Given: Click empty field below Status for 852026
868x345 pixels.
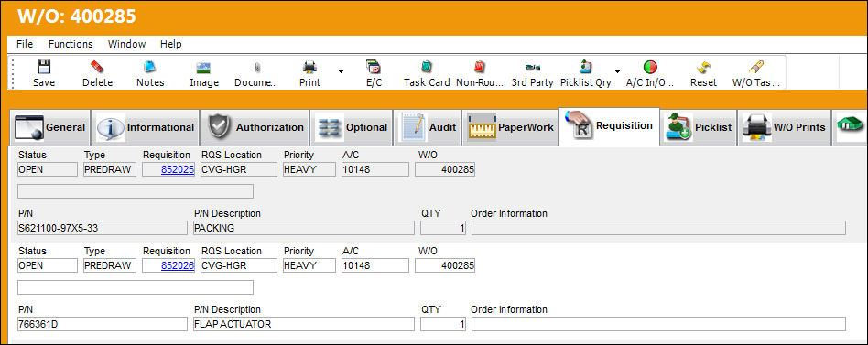Looking at the screenshot, I should (x=136, y=287).
